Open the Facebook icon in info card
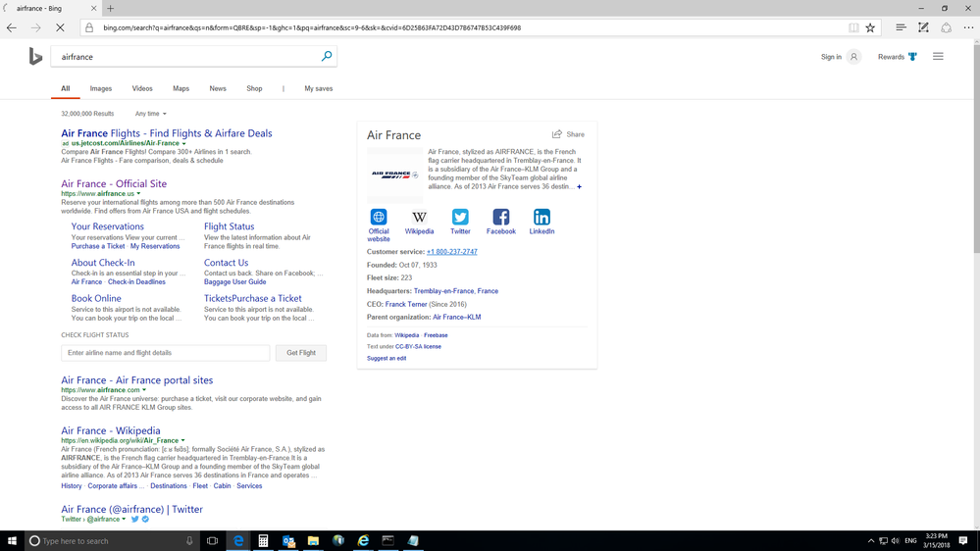Image resolution: width=980 pixels, height=551 pixels. click(x=500, y=218)
